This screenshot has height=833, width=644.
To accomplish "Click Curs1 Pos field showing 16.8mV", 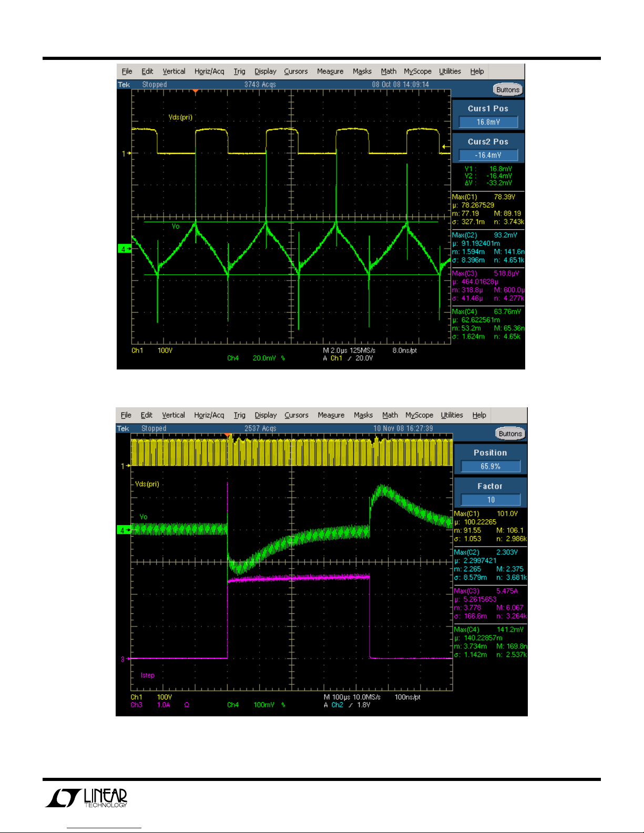I will 488,122.
